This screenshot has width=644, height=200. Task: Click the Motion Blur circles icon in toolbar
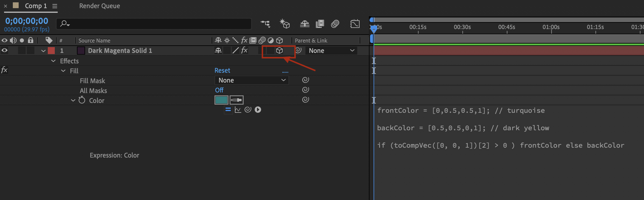(335, 24)
